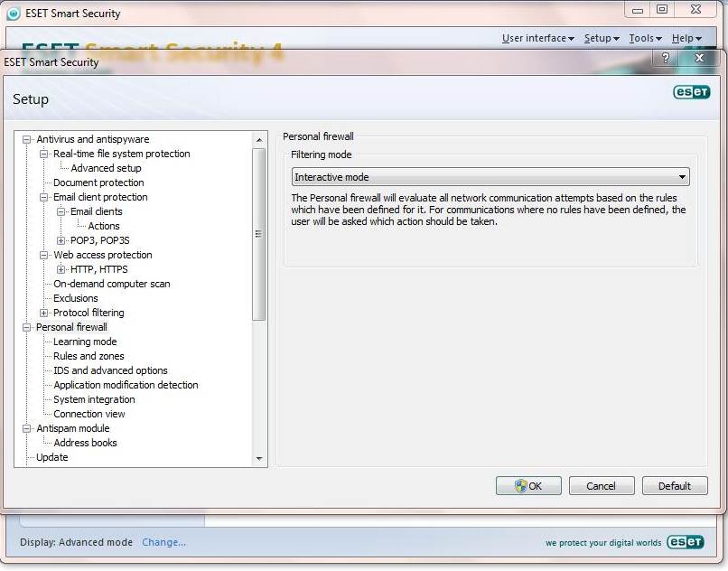Select Address books under Antispam module
This screenshot has width=728, height=571.
[86, 443]
